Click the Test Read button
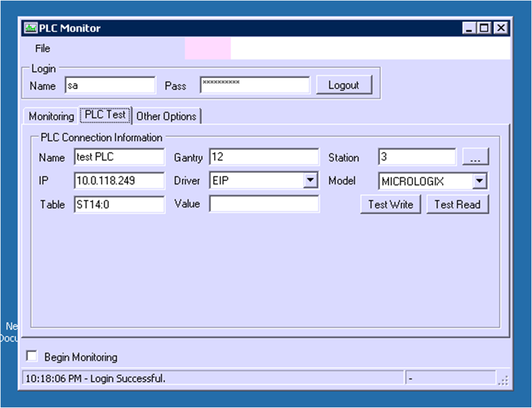The height and width of the screenshot is (408, 532). [457, 205]
